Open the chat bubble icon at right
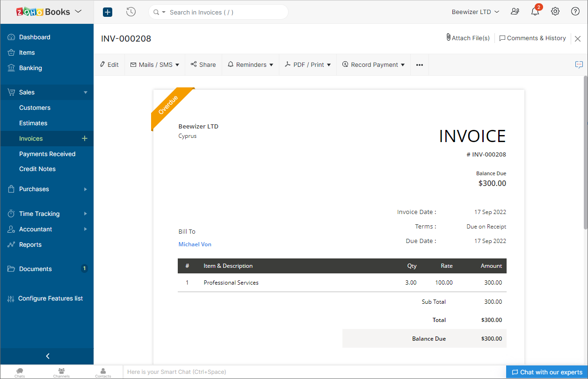 [x=579, y=65]
